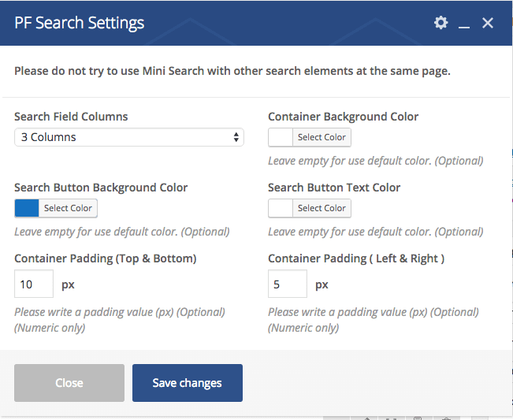Close dialog using the X icon
513x420 pixels.
[x=488, y=23]
